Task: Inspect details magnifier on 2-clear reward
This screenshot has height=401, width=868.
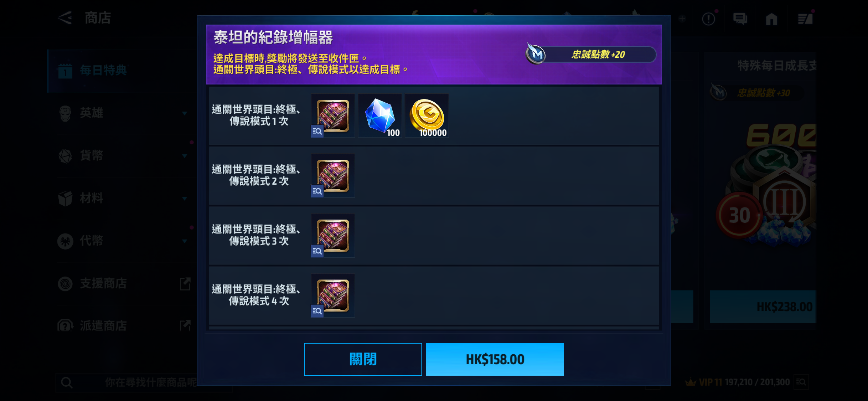Action: point(317,191)
